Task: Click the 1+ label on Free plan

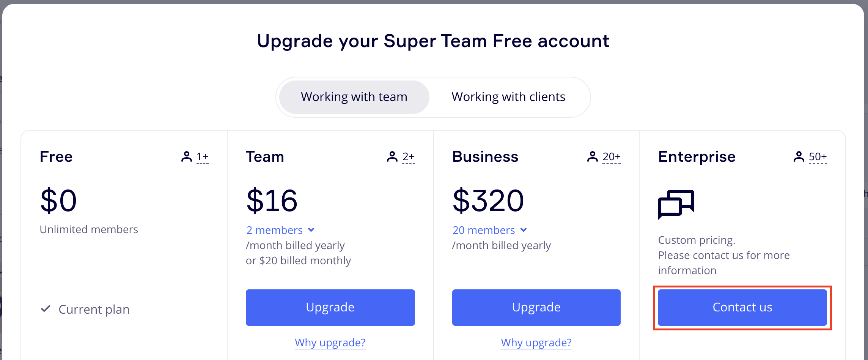Action: 203,156
